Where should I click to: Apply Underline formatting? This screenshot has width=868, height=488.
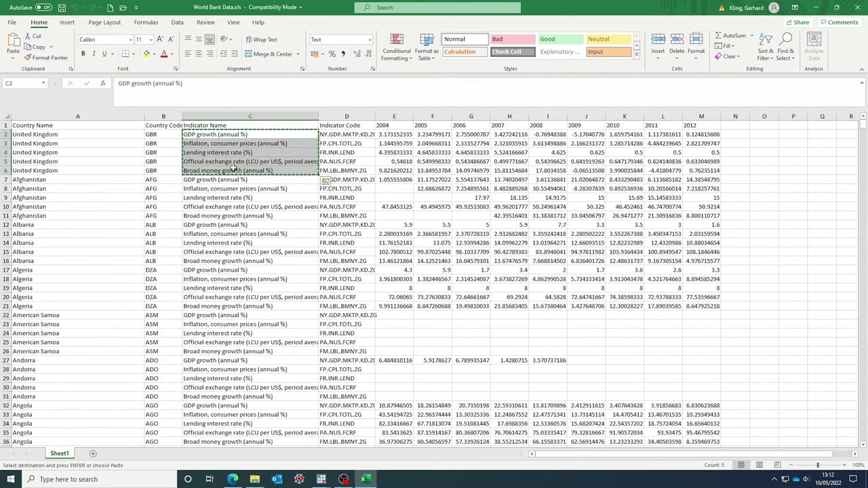(104, 54)
